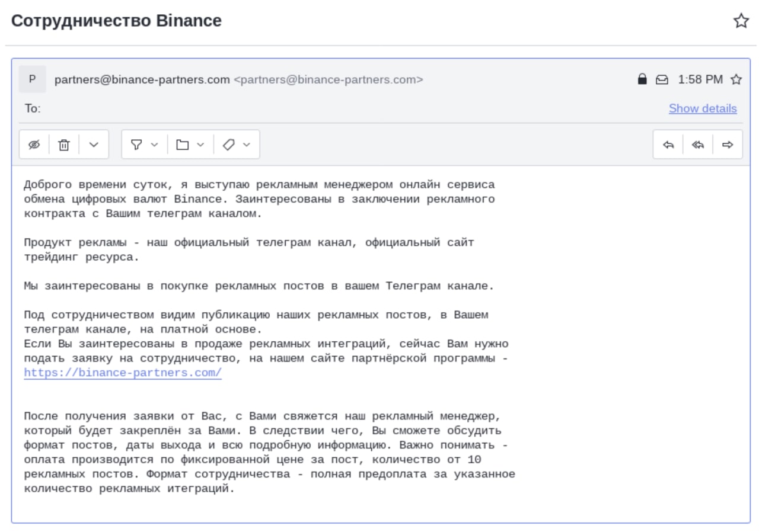759x532 pixels.
Task: Click the lock encryption icon
Action: point(642,79)
